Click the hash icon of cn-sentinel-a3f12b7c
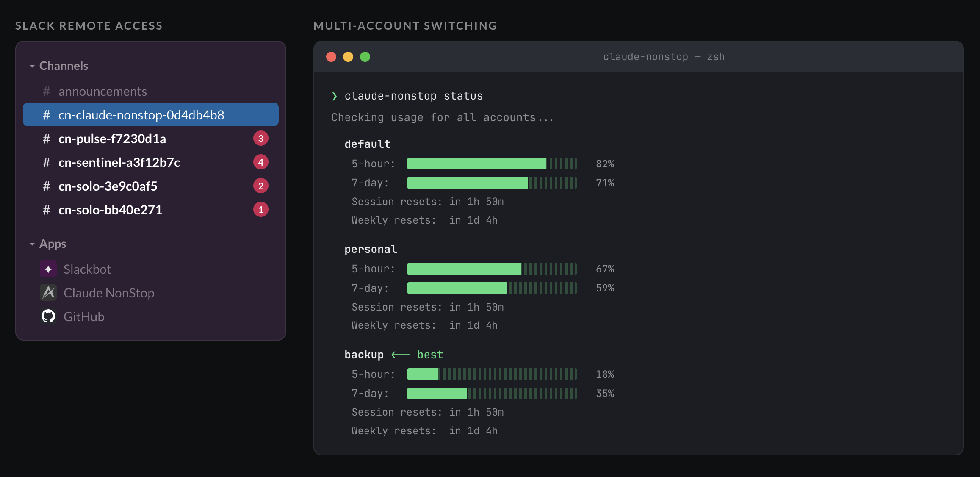This screenshot has width=980, height=477. point(47,163)
